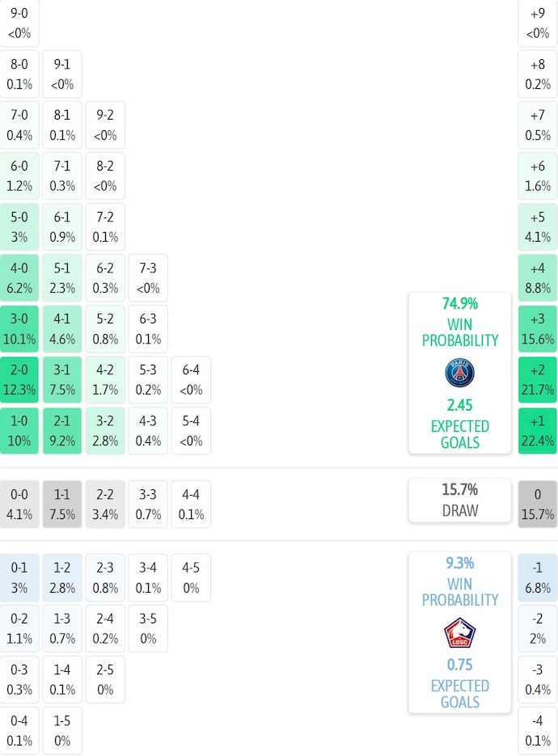Screen dimensions: 558x756
Task: Click the 1-5 scoreline cell
Action: [62, 730]
